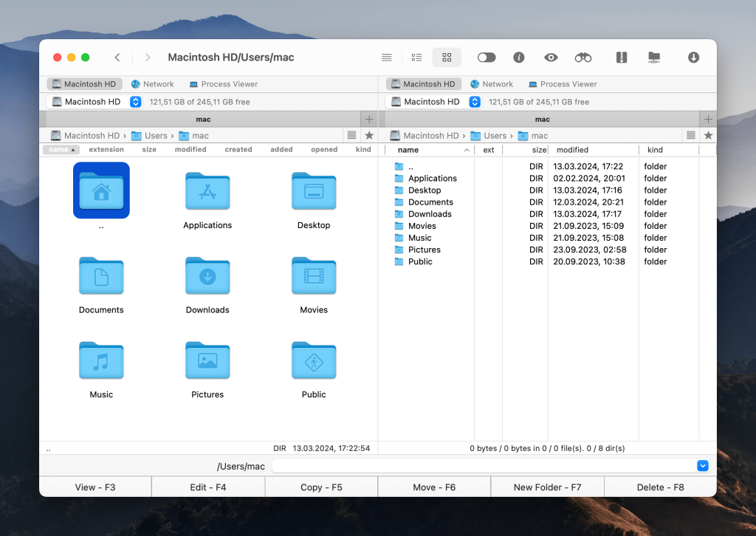
Task: Open file info with the "i" toolbar icon
Action: (518, 57)
